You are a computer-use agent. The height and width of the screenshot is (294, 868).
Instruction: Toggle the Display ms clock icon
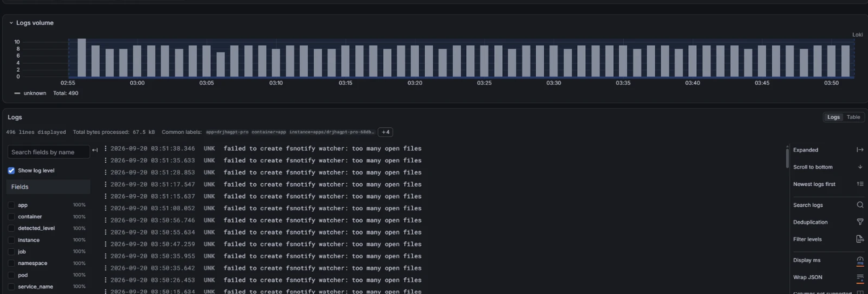tap(860, 260)
